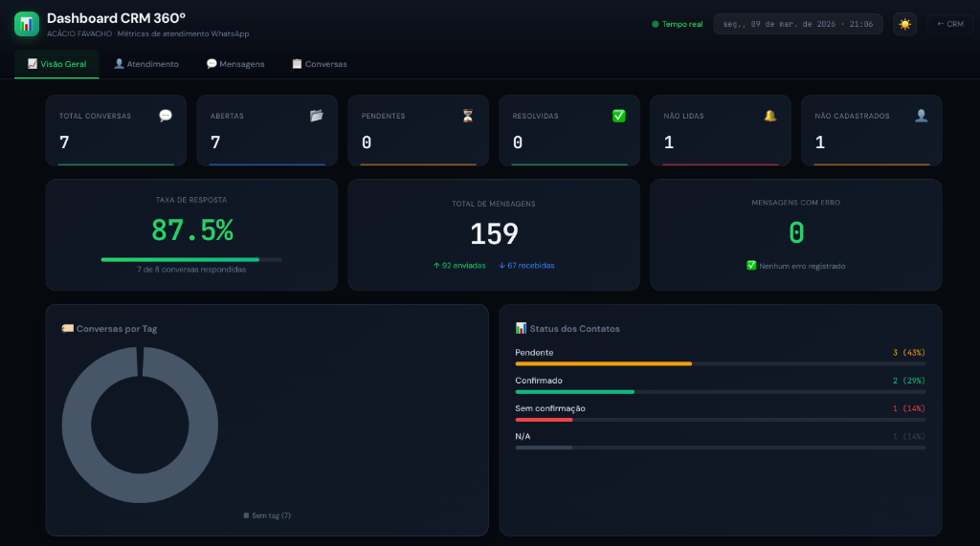The image size is (980, 546).
Task: Click the Mensagens com Erro 0 value
Action: [795, 232]
